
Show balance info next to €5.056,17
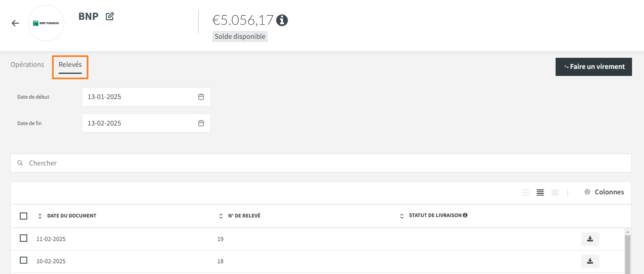(282, 20)
